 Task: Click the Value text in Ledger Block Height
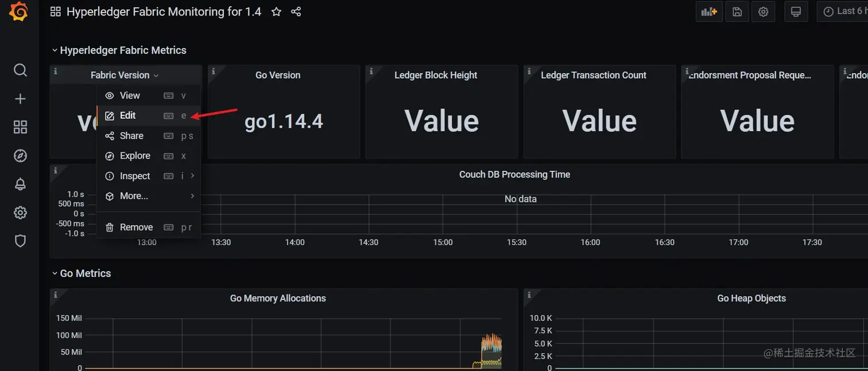tap(441, 121)
